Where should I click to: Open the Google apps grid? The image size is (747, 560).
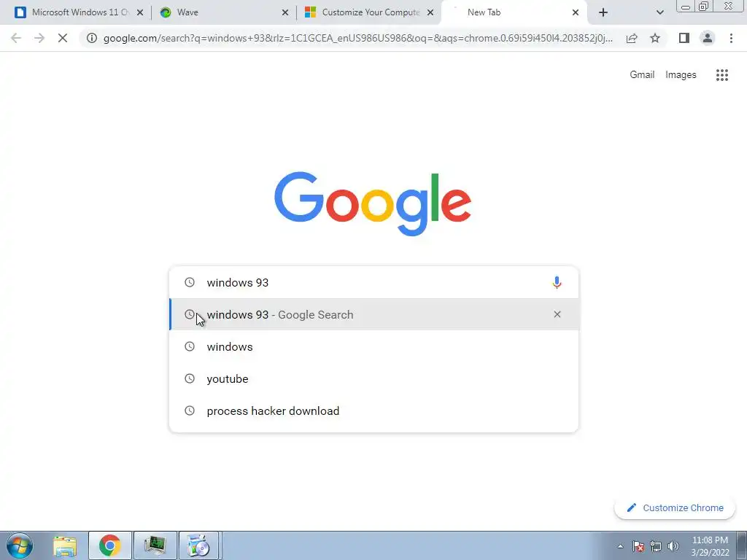(x=721, y=75)
